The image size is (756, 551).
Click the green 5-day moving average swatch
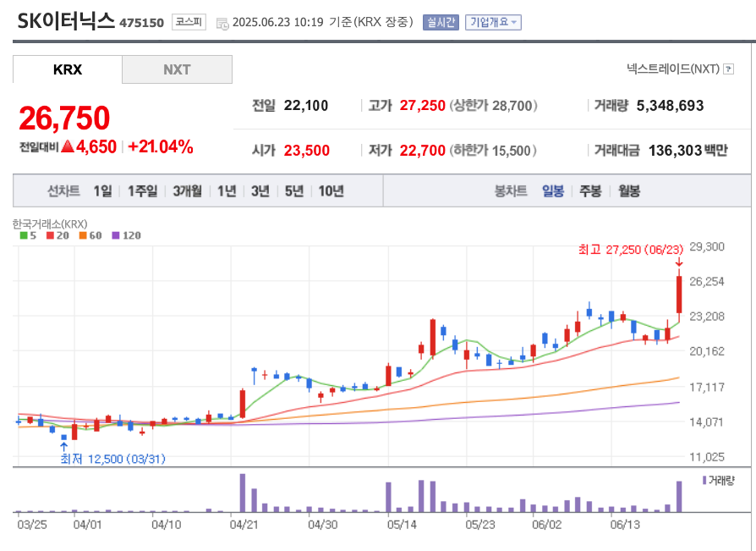[x=24, y=235]
